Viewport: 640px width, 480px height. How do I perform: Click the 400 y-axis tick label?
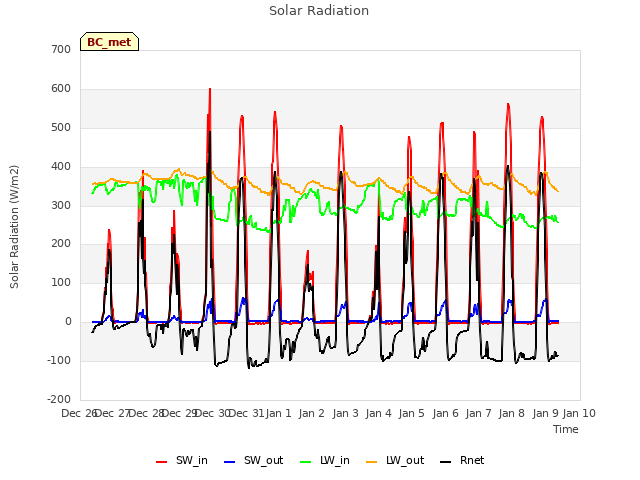61,167
